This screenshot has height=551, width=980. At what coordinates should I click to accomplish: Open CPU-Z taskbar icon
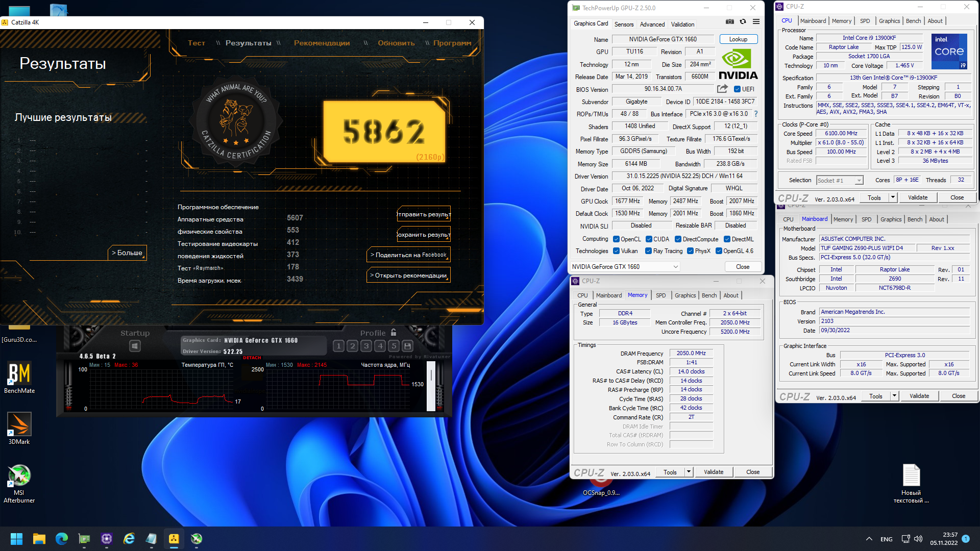tap(107, 539)
